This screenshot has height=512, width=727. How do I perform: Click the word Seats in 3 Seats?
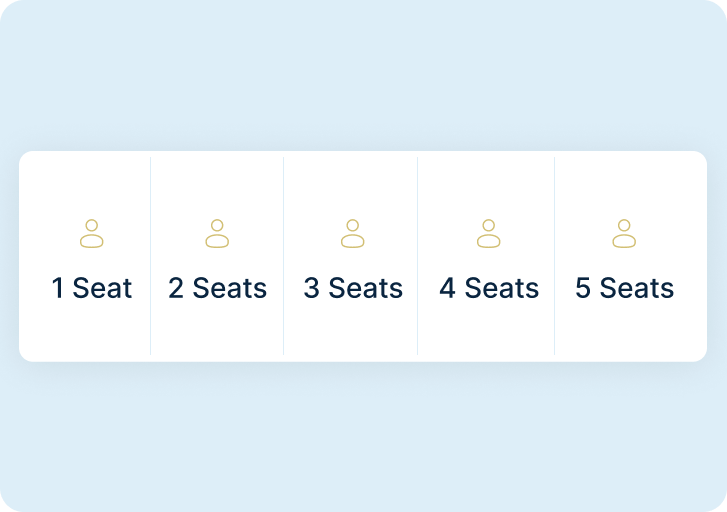click(366, 288)
